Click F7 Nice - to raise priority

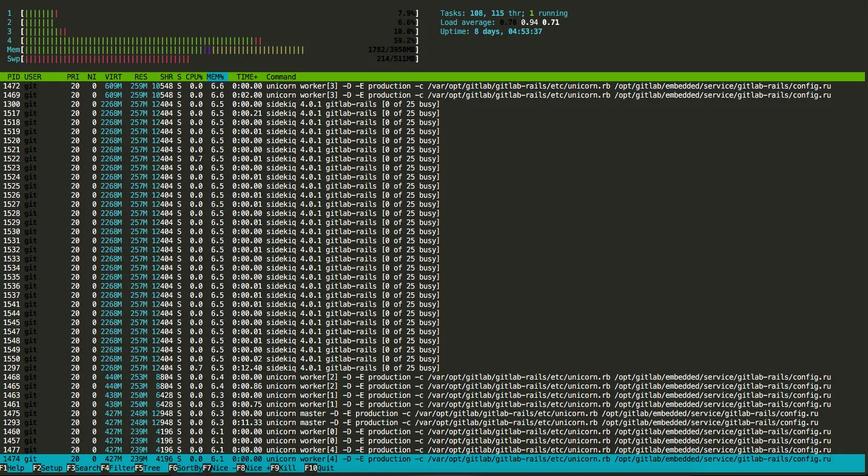point(218,468)
